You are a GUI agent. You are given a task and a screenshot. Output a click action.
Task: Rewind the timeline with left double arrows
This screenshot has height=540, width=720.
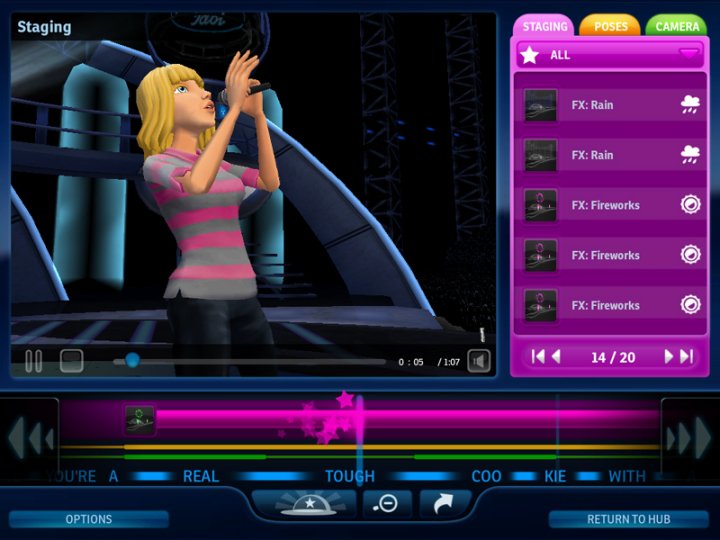click(x=30, y=437)
